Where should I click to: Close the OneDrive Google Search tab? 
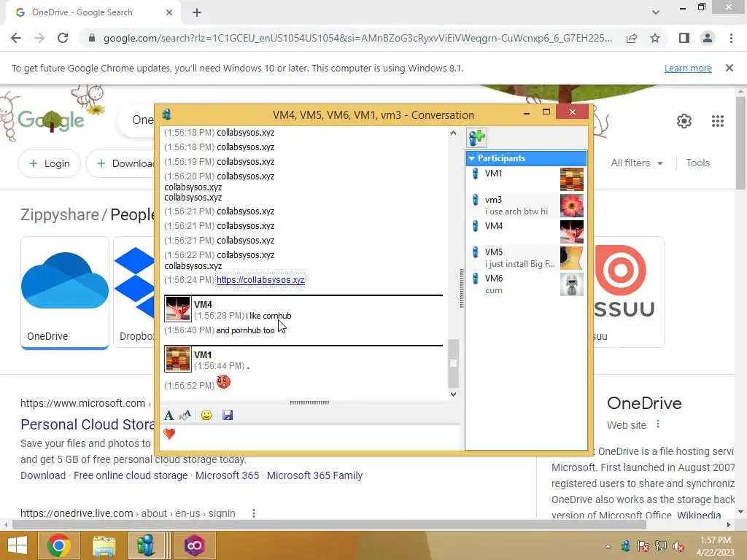[x=169, y=13]
